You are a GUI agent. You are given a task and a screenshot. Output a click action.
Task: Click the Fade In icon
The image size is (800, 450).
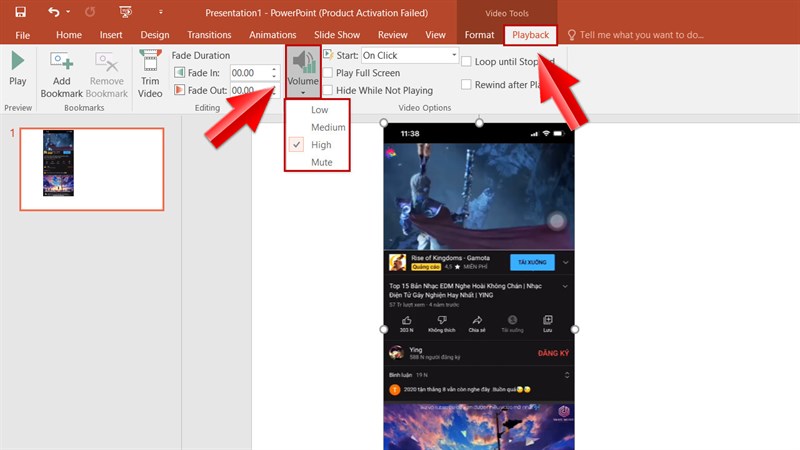click(x=179, y=72)
